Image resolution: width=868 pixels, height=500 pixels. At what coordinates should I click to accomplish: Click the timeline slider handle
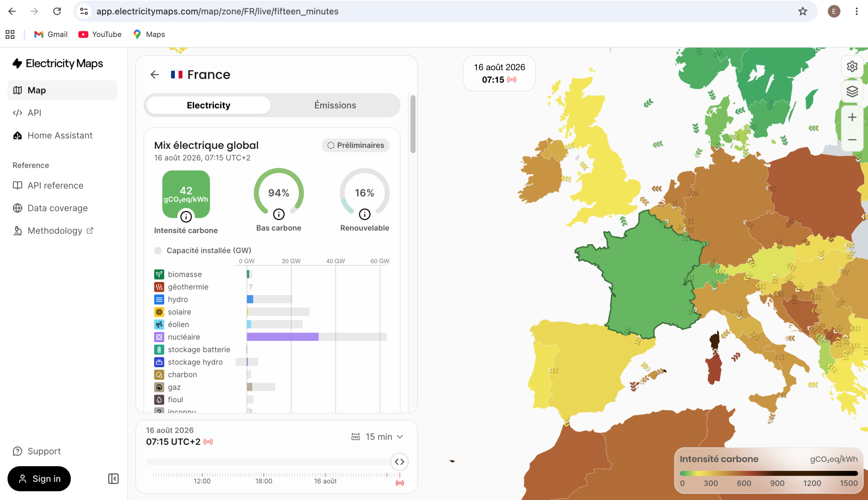tap(399, 462)
